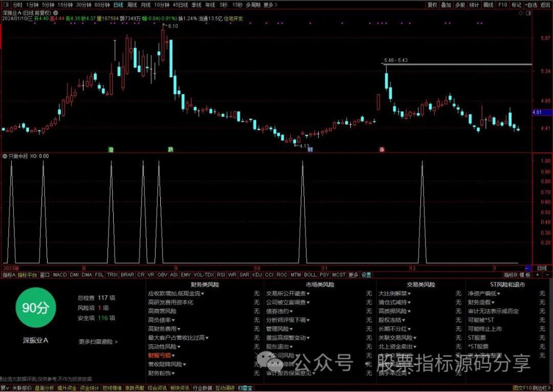Expand 更多 indicators list
This screenshot has height=392, width=553.
point(353,275)
